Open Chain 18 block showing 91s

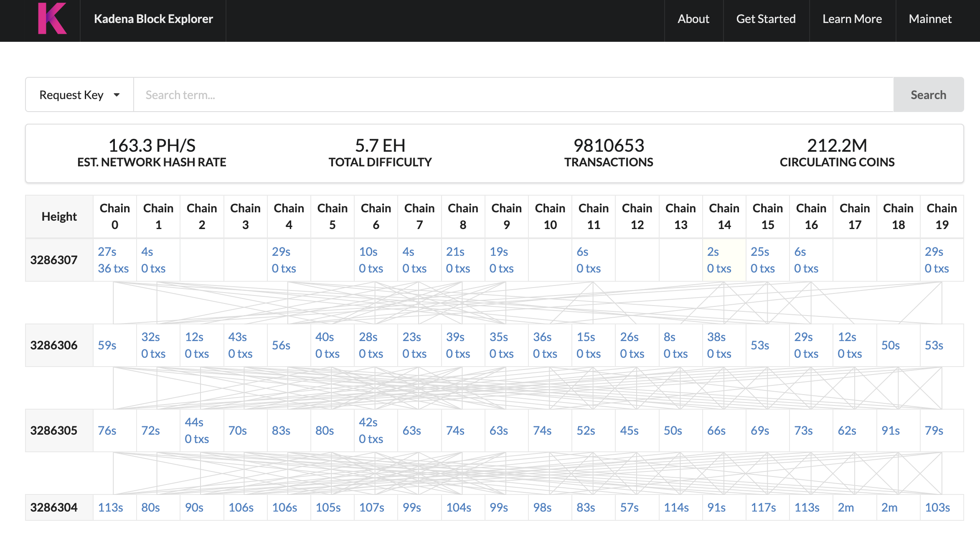pos(890,431)
